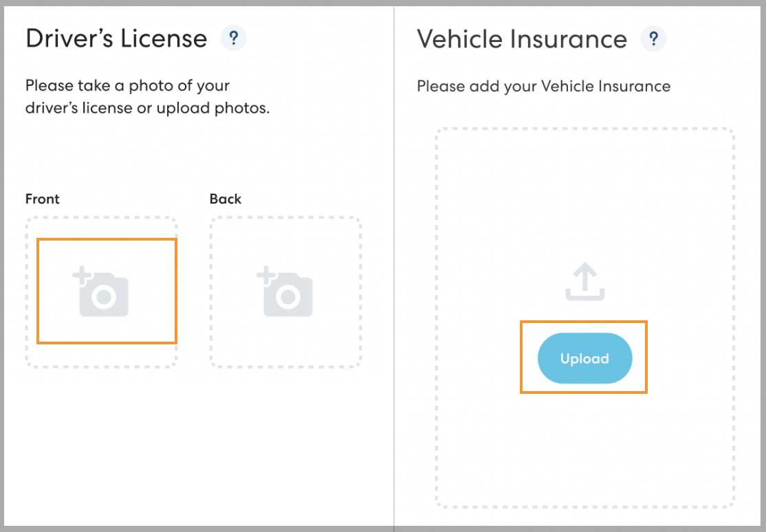Click the upload arrow icon above Upload

coord(585,283)
